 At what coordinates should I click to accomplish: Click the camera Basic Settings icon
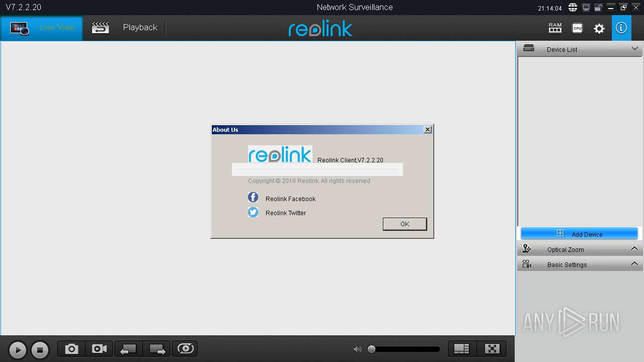(x=527, y=264)
